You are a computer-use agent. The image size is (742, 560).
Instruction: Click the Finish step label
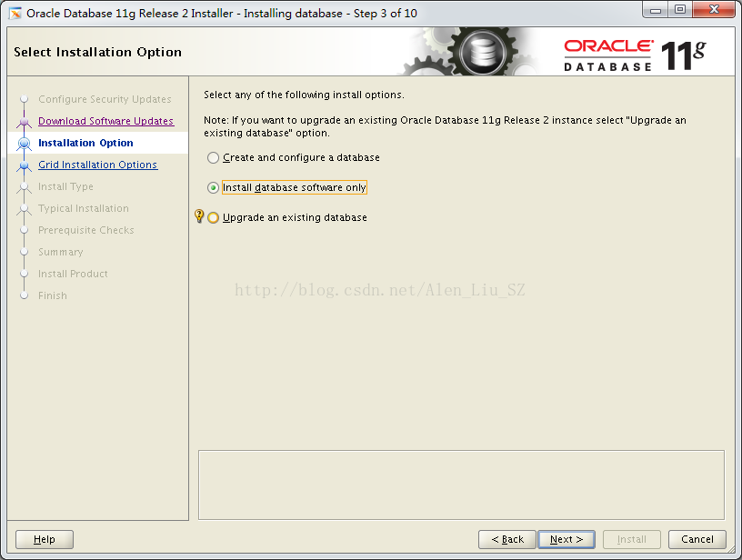[53, 295]
